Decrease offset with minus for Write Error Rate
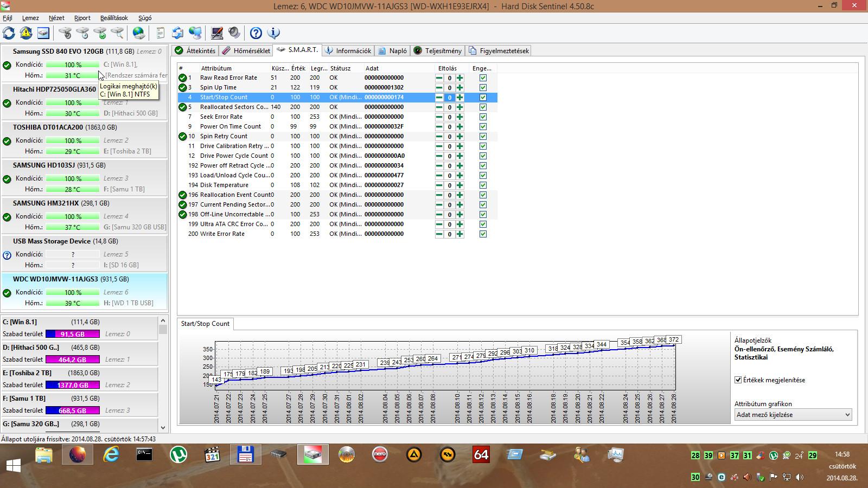868x488 pixels. (x=439, y=234)
